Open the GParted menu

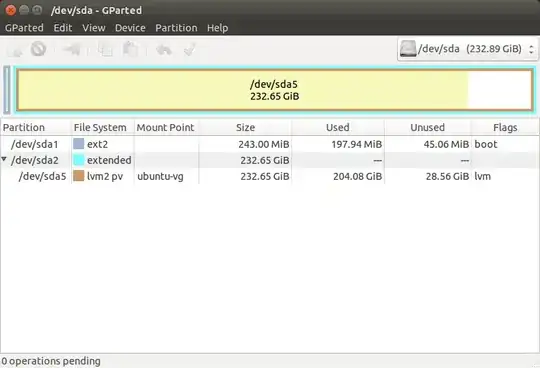click(24, 28)
